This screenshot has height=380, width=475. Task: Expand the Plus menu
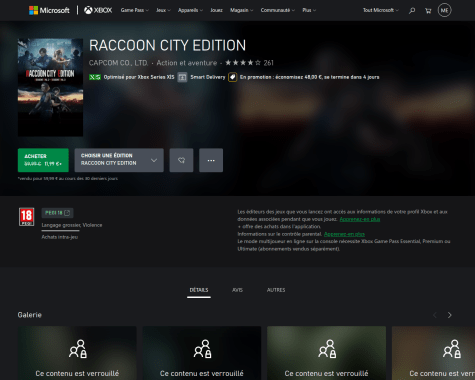(x=309, y=10)
